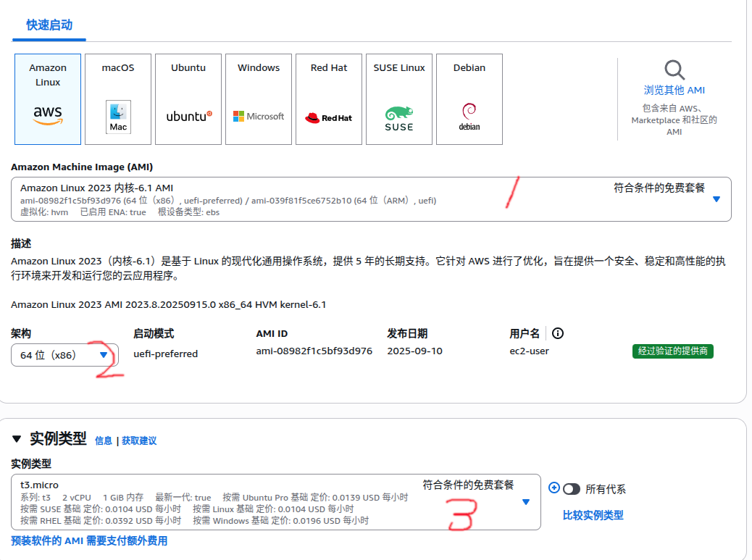
Task: Select the Red Hat AMI tile
Action: 329,99
